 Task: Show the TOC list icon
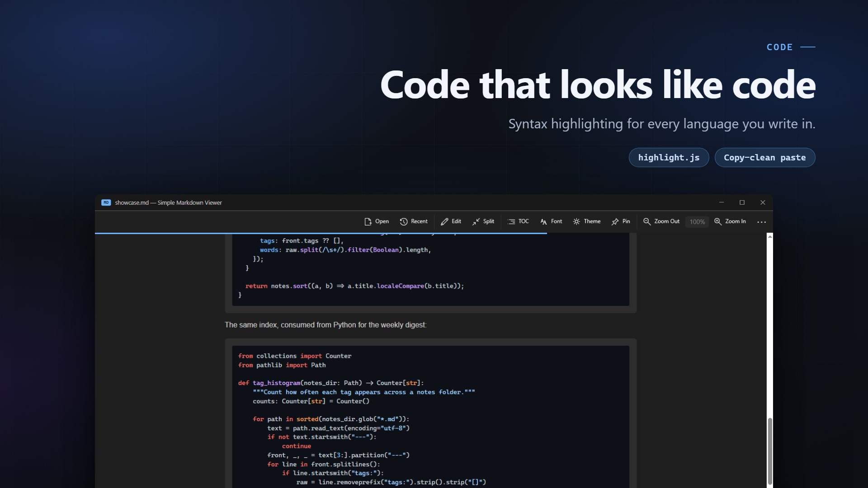pos(511,221)
